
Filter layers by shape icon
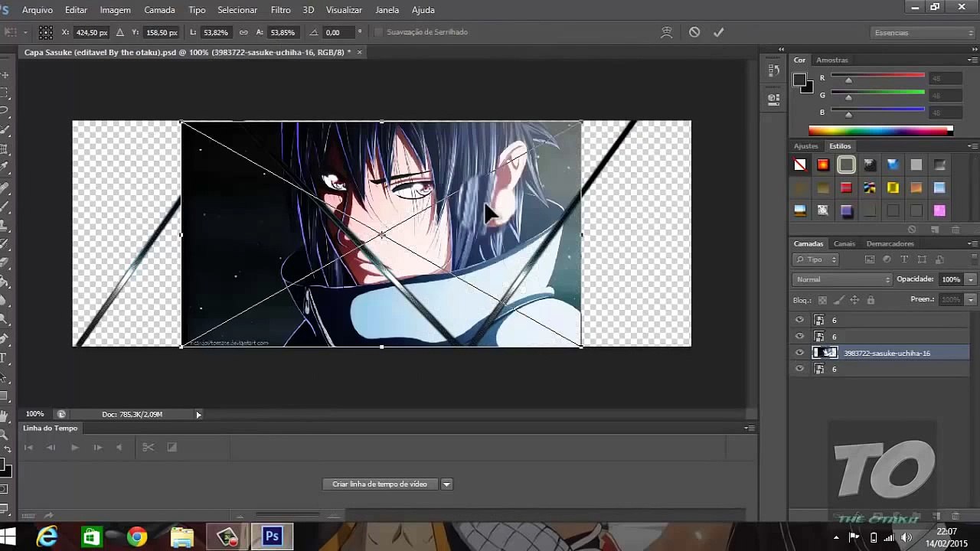point(922,259)
